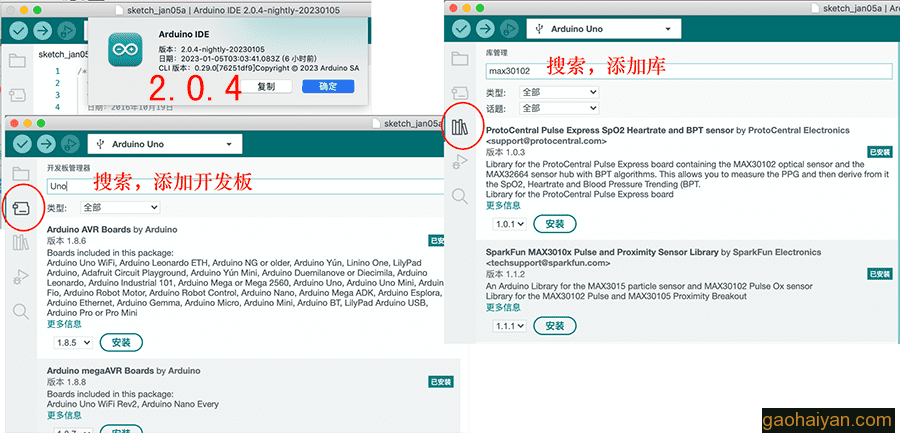The image size is (900, 433).
Task: Open Arduino Uno board selector in Library Manager window
Action: coord(604,29)
